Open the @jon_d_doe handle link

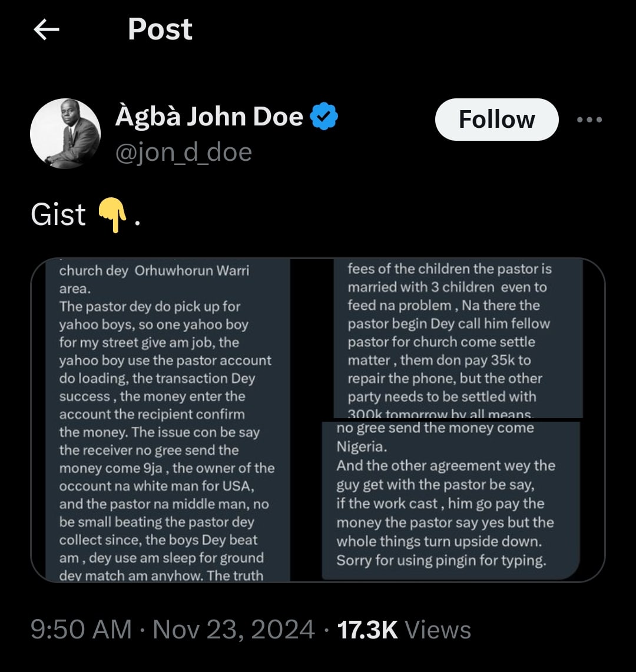pyautogui.click(x=184, y=152)
